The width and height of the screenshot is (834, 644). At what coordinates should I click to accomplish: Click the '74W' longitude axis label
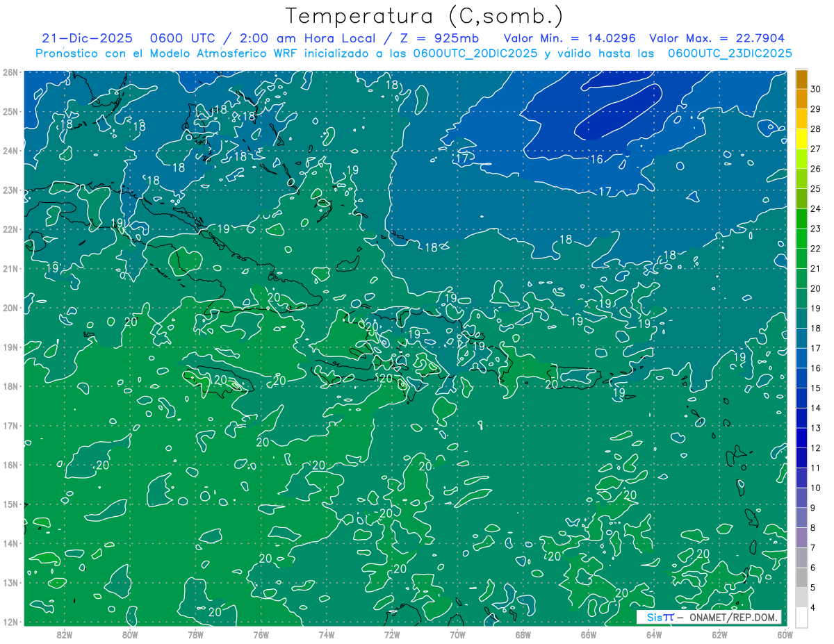click(x=327, y=634)
